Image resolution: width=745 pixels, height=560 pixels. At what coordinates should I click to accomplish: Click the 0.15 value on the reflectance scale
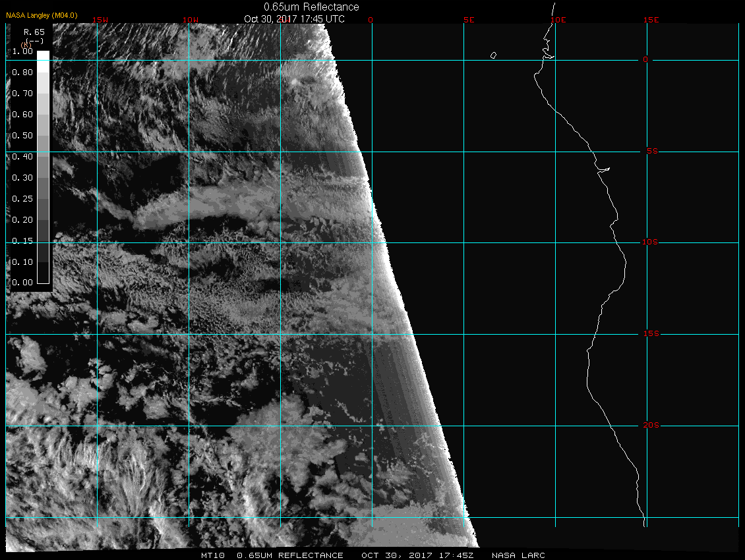22,241
